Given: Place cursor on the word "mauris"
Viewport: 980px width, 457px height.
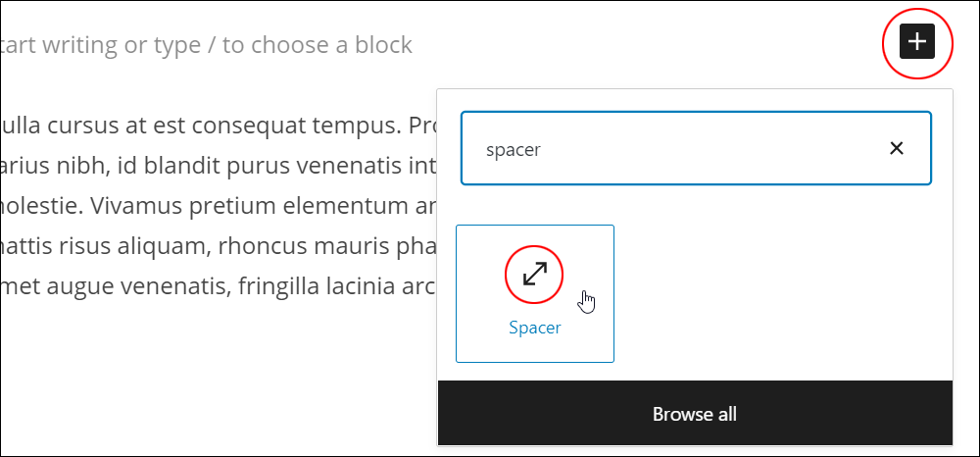Looking at the screenshot, I should [x=352, y=247].
